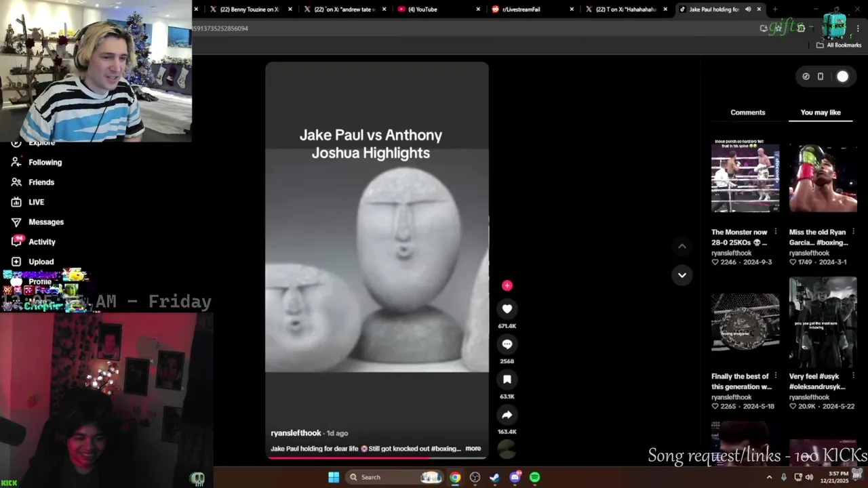Open Friends in the sidebar
868x488 pixels.
pyautogui.click(x=33, y=182)
